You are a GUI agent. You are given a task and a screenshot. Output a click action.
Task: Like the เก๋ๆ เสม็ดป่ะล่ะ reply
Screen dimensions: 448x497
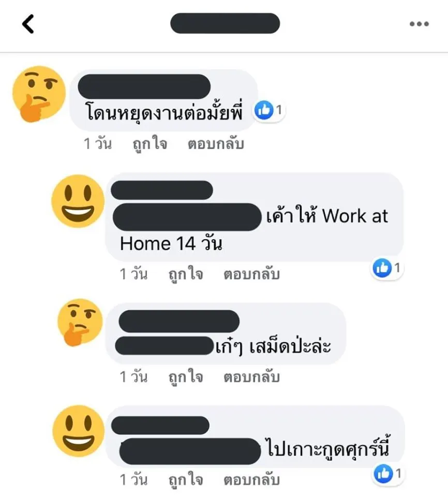(186, 377)
